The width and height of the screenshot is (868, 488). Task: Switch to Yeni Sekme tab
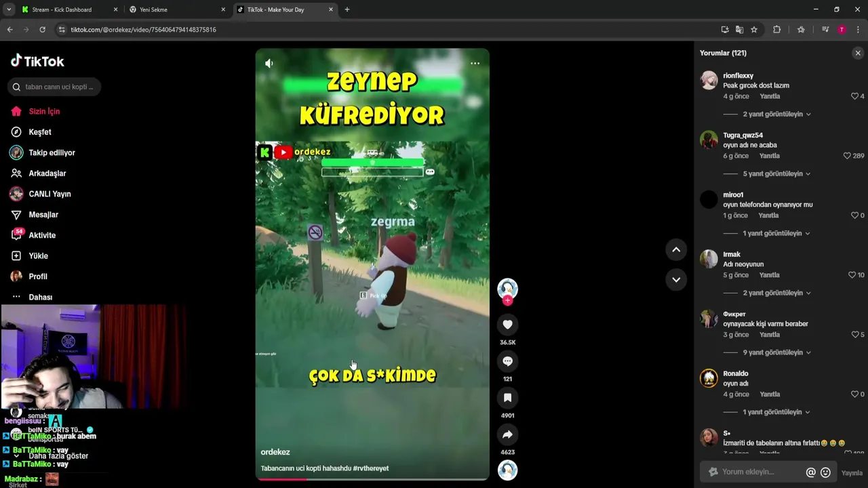176,9
